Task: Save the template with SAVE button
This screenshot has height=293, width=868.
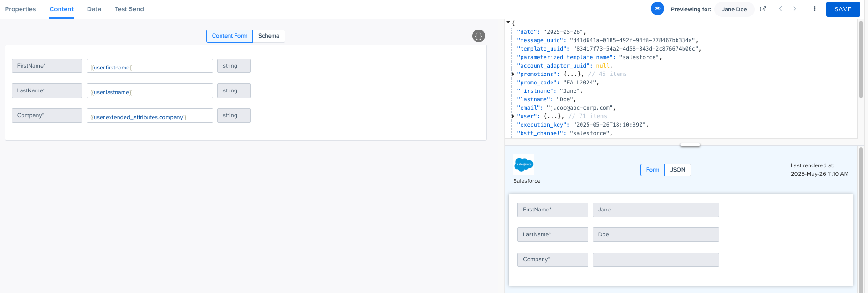Action: pos(843,9)
